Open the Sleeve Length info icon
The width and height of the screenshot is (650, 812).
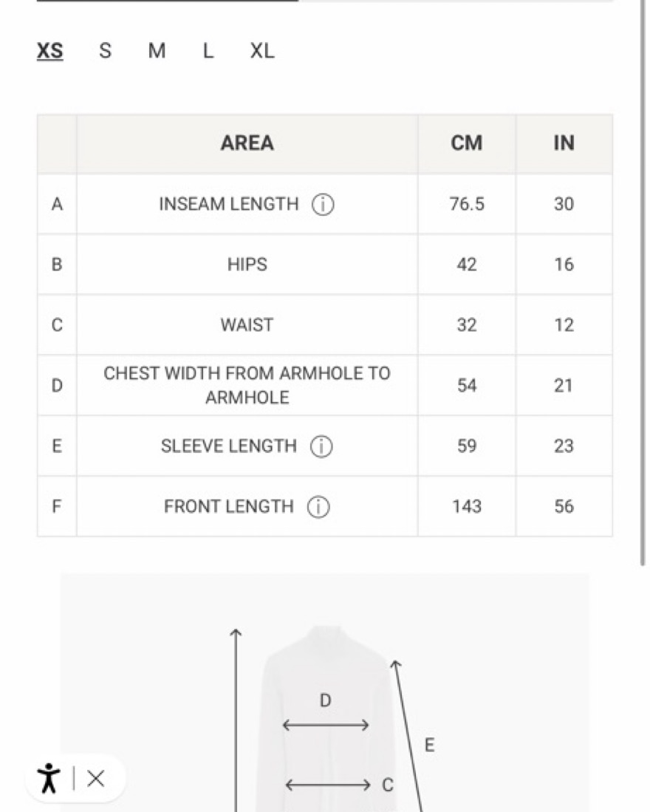coord(321,446)
